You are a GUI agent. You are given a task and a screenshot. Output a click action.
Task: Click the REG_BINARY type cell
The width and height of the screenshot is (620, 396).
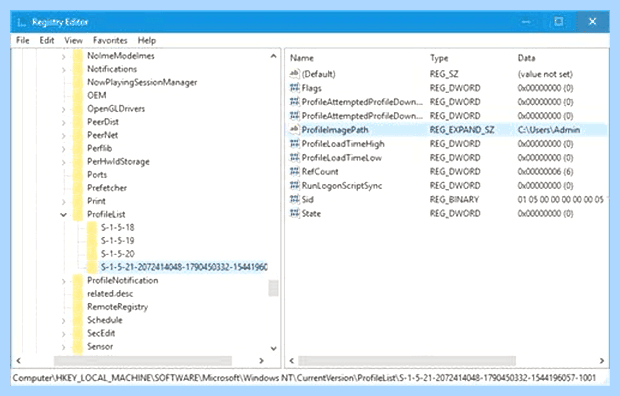coord(454,199)
